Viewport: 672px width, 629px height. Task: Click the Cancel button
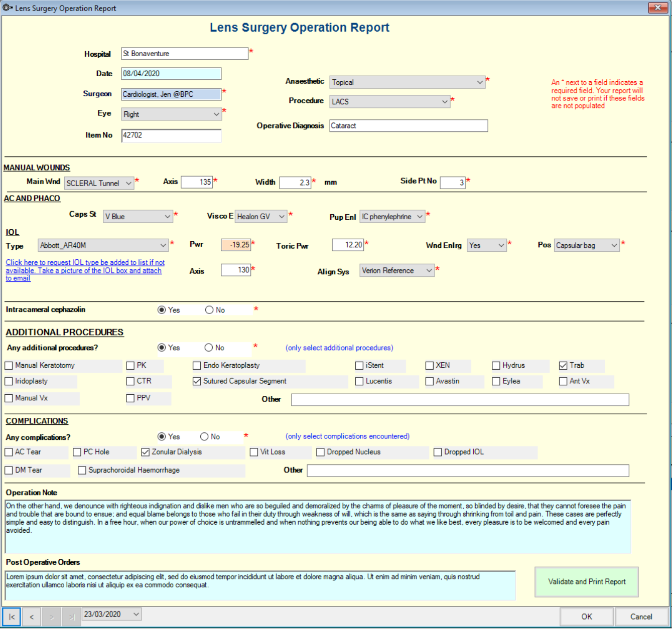tap(641, 617)
